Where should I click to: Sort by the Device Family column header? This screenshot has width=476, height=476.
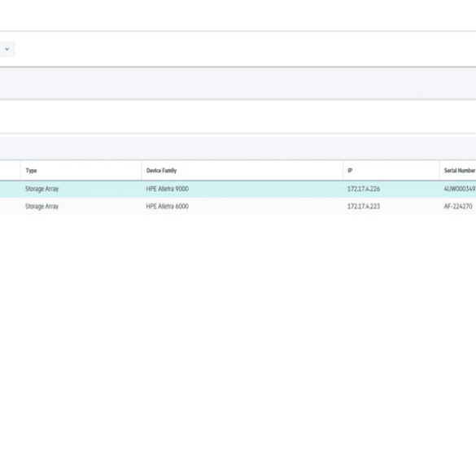(161, 171)
